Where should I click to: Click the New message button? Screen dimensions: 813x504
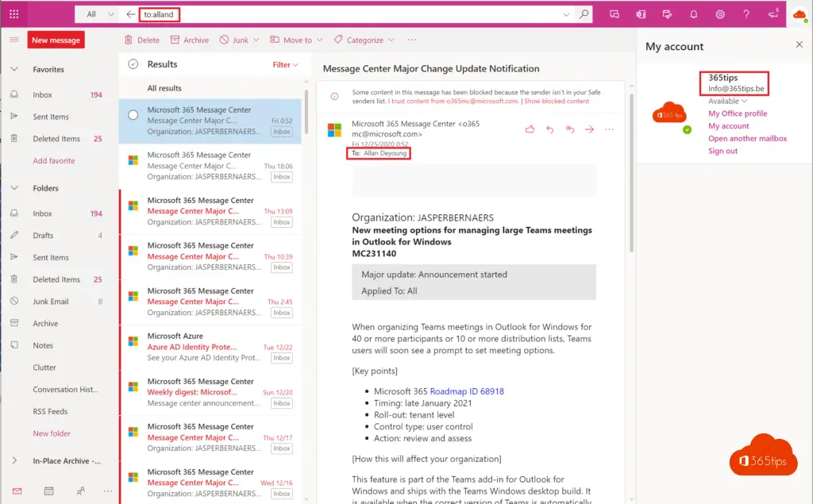(56, 40)
